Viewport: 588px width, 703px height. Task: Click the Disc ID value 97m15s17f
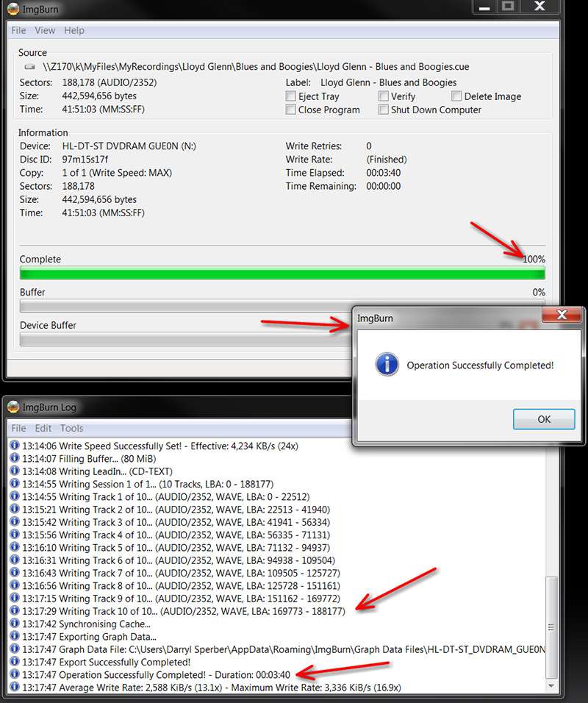[85, 160]
